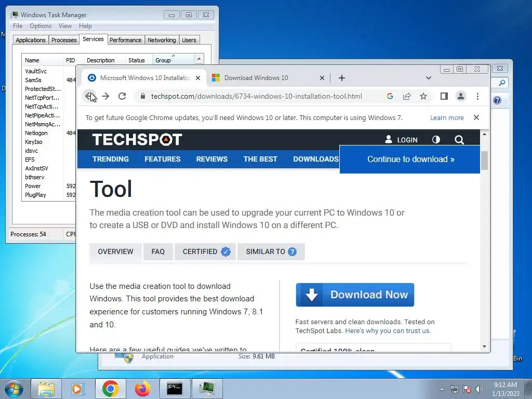Image resolution: width=532 pixels, height=399 pixels.
Task: Click the volume speaker tray icon
Action: 480,389
